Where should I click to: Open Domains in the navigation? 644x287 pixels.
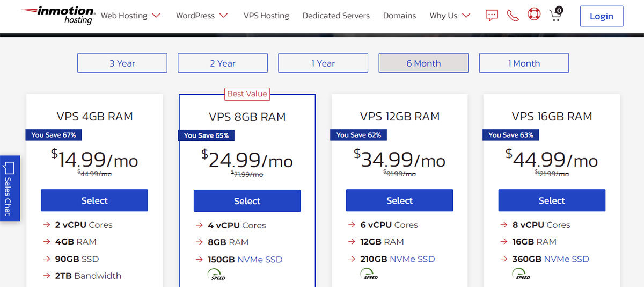(400, 16)
